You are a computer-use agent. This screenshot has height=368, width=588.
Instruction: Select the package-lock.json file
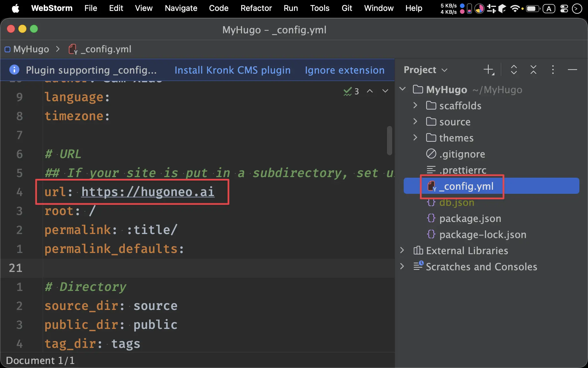tap(476, 234)
